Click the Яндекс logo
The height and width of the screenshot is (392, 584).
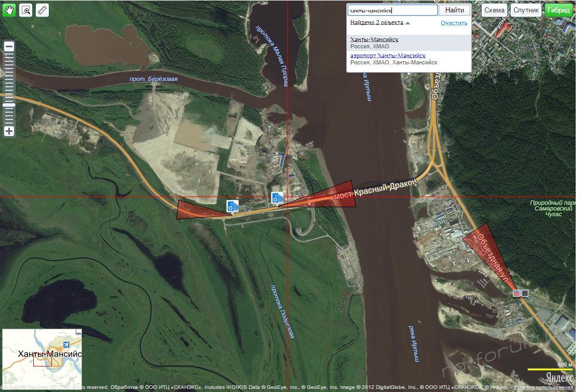559,377
